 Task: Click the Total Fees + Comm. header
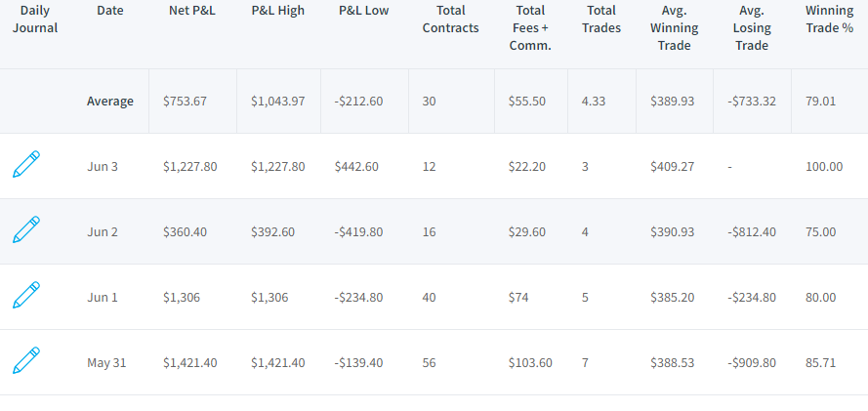(x=530, y=27)
